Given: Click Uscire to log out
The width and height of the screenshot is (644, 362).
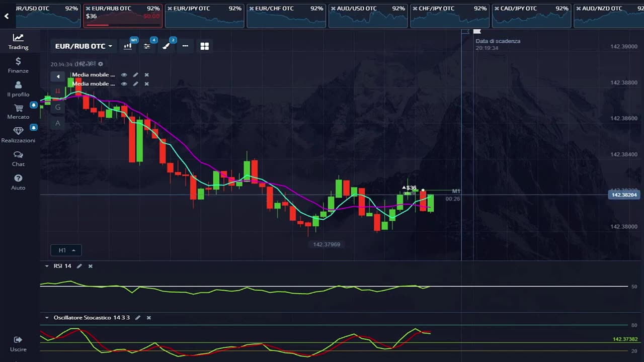Looking at the screenshot, I should coord(18,344).
